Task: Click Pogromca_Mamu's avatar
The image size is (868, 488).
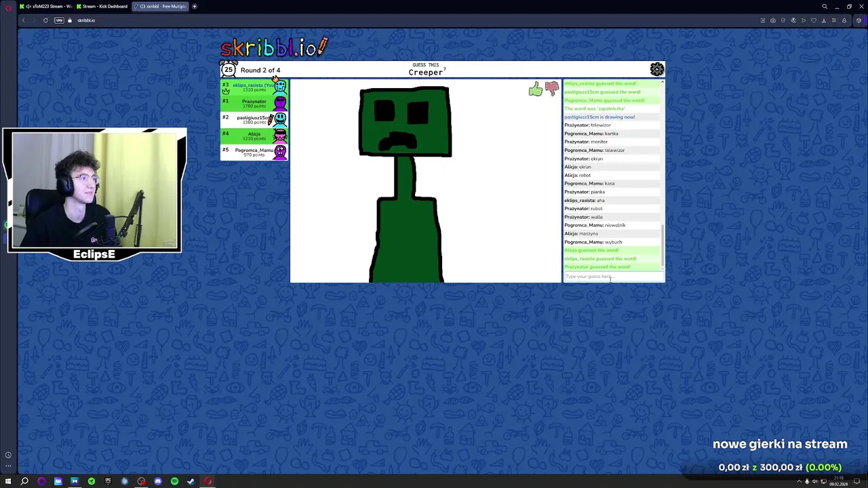Action: click(280, 152)
